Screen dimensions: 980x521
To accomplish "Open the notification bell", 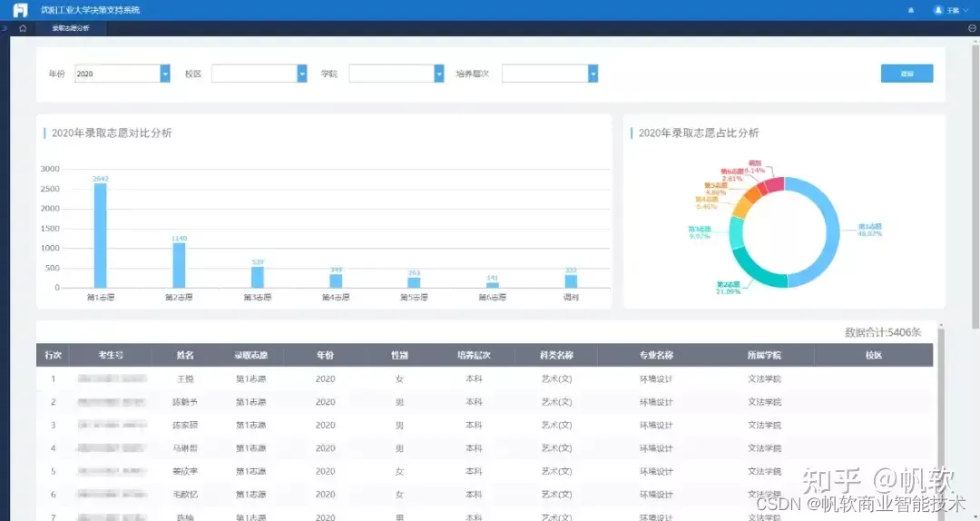I will coord(911,10).
